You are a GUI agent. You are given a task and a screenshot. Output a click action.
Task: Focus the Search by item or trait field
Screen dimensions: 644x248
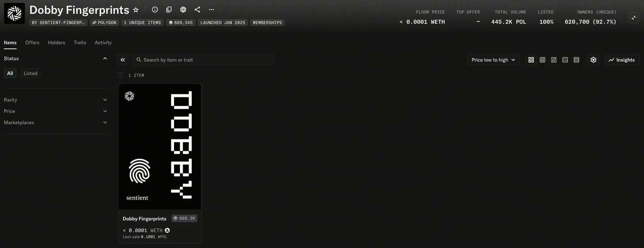point(203,60)
